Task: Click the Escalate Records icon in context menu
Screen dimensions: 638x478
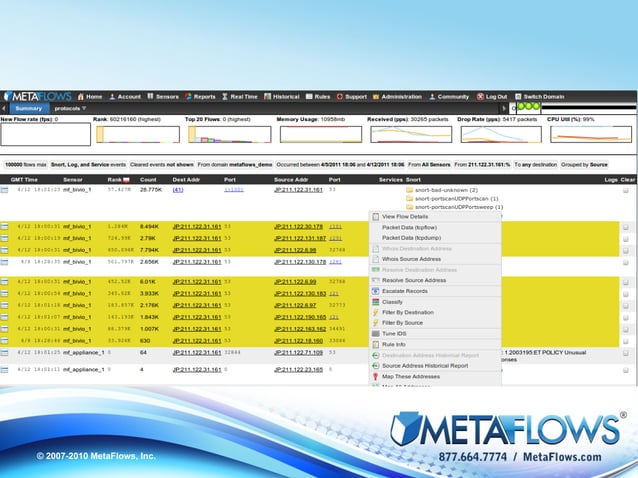Action: (x=375, y=291)
